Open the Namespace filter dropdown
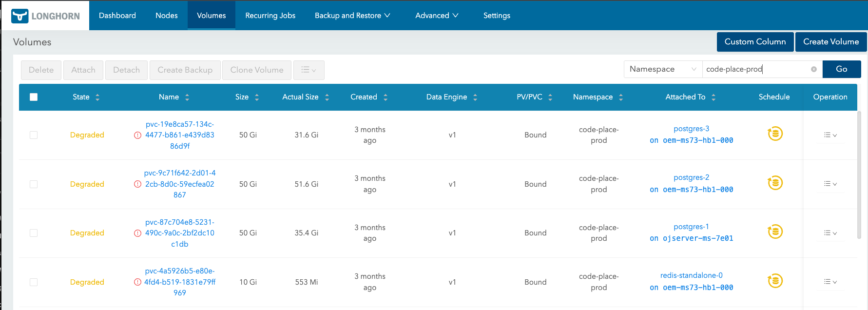Image resolution: width=868 pixels, height=310 pixels. (x=663, y=69)
